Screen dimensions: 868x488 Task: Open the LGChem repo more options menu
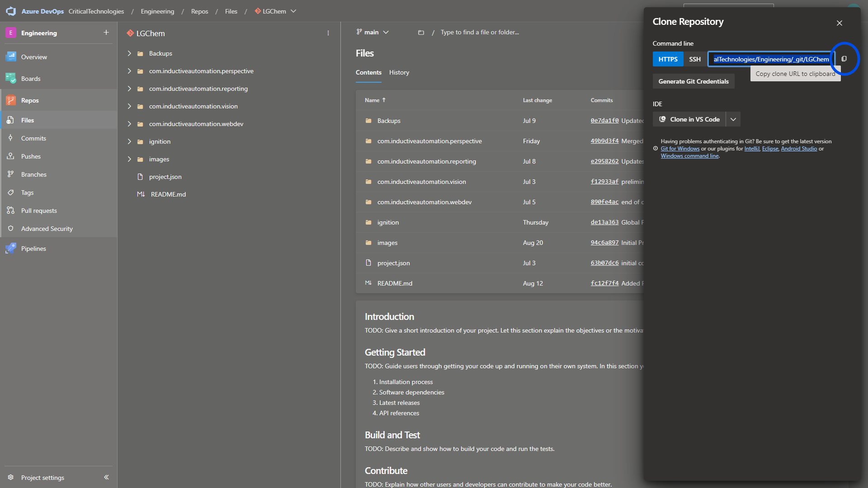click(328, 33)
